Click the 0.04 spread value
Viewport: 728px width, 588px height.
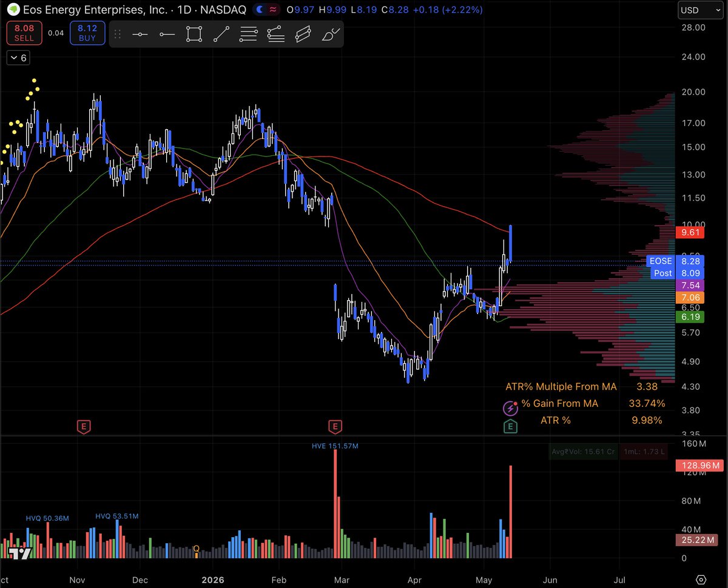[x=56, y=33]
